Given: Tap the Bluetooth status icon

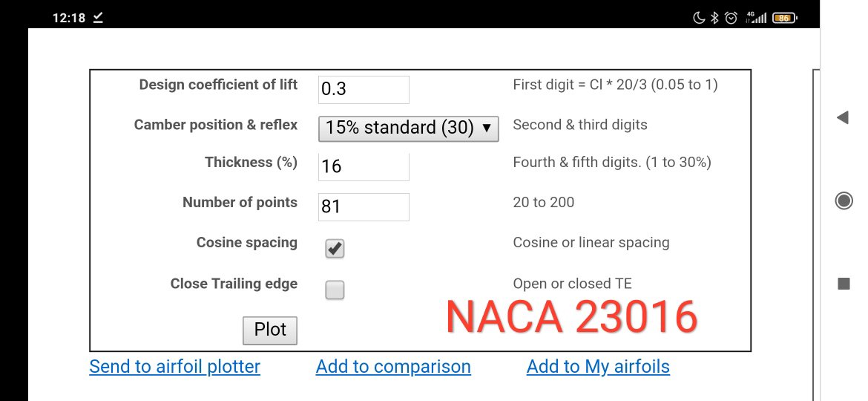Looking at the screenshot, I should 715,18.
